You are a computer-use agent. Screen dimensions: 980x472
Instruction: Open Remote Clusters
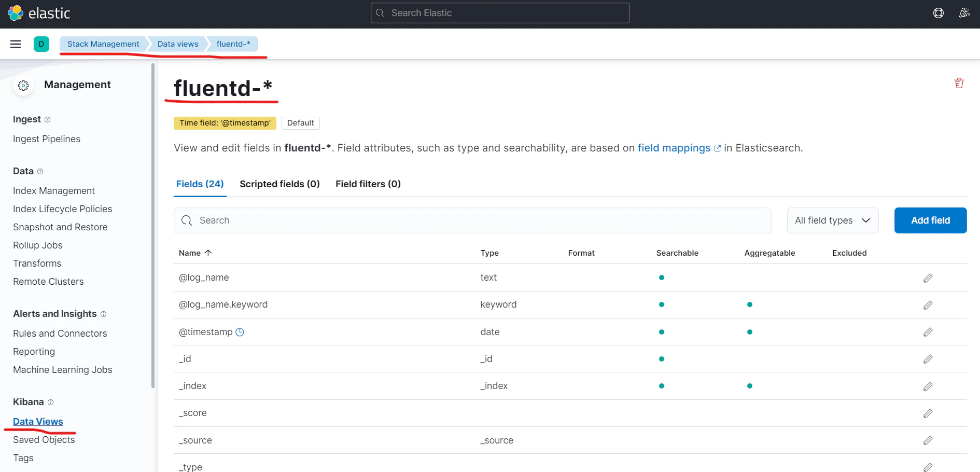coord(48,282)
